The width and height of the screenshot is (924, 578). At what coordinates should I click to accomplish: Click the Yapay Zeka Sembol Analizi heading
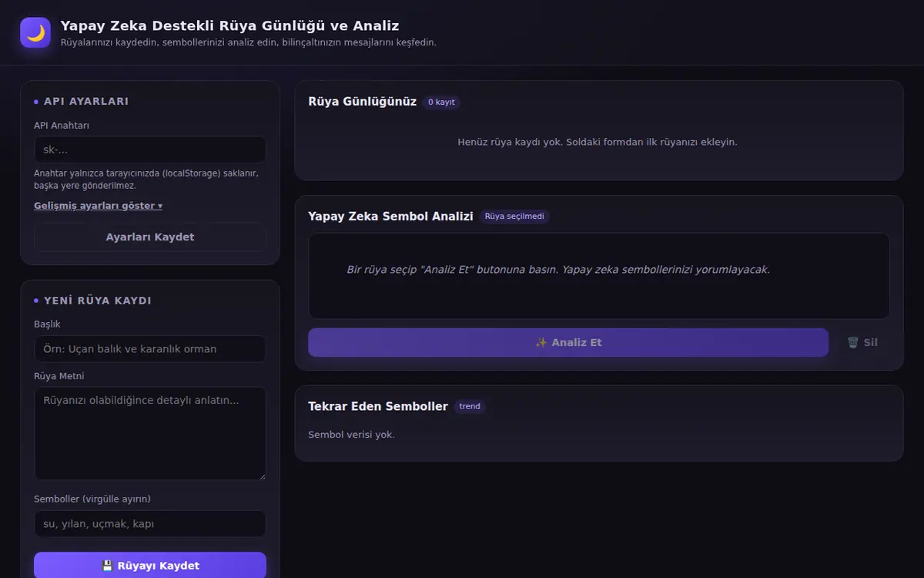click(x=390, y=217)
